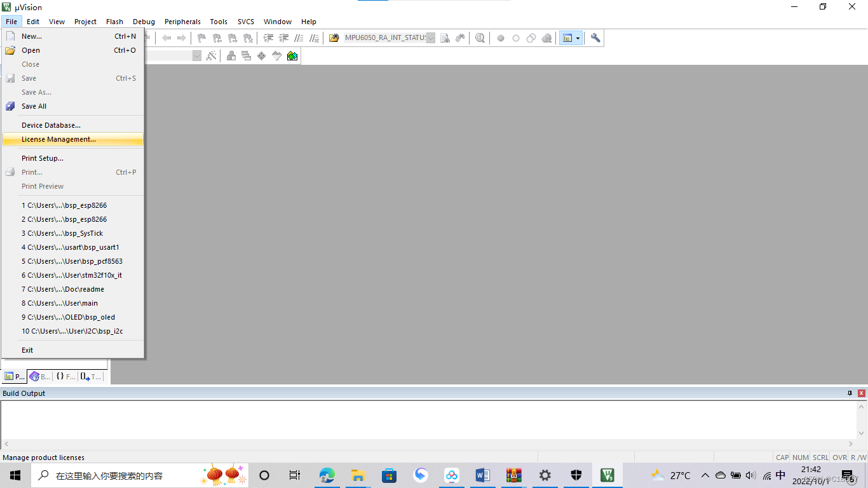Click Exit in File menu
The image size is (868, 488).
73,350
